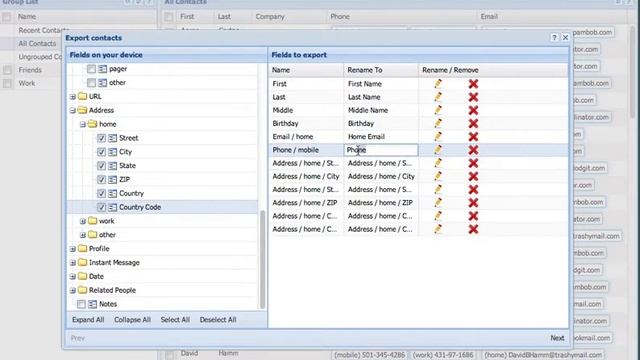The width and height of the screenshot is (640, 360).
Task: Collapse the Address tree node
Action: tap(73, 111)
